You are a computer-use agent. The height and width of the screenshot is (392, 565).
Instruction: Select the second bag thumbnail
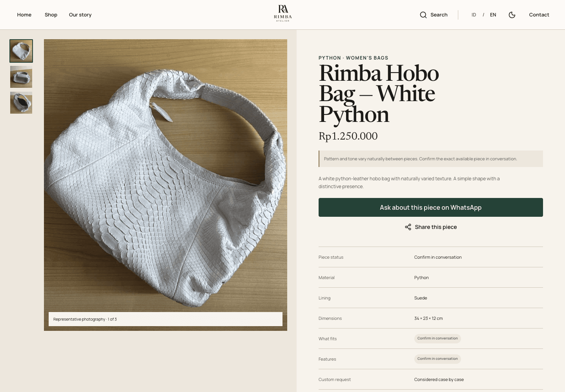tap(21, 77)
